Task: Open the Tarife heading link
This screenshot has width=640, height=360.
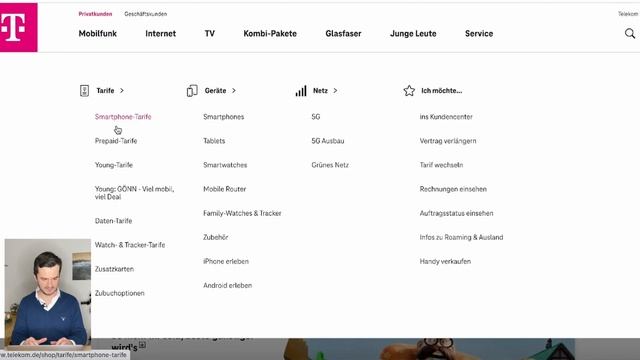Action: click(x=105, y=91)
